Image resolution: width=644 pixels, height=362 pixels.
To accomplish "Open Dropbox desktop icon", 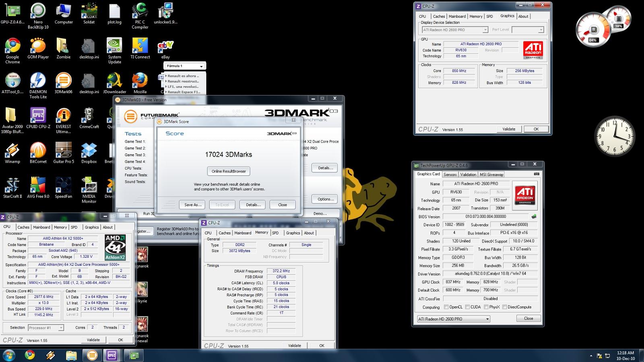I will 89,153.
